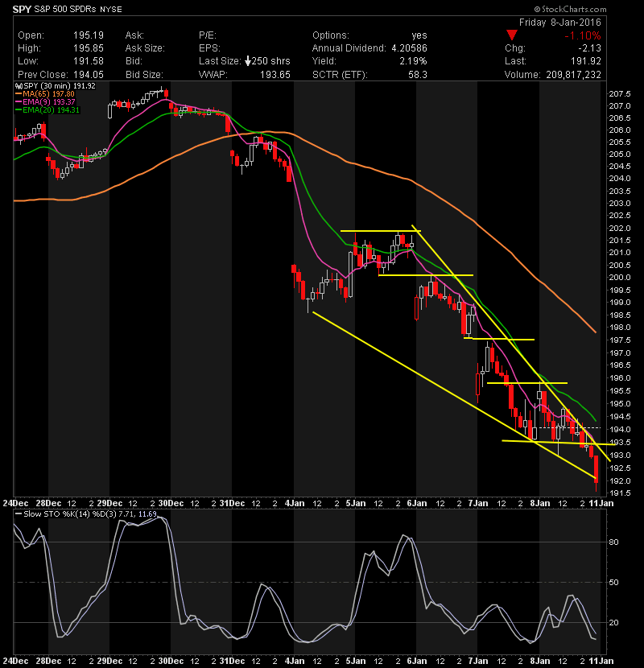This screenshot has width=644, height=668.
Task: Click the 30Dec label under the price chart
Action: pyautogui.click(x=171, y=503)
